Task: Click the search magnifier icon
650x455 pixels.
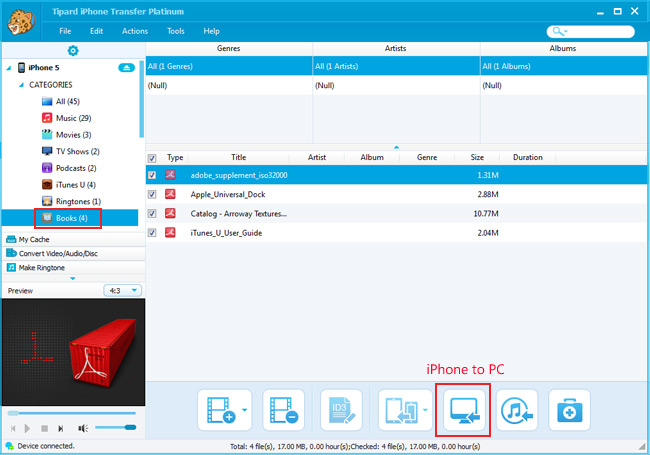Action: point(557,31)
